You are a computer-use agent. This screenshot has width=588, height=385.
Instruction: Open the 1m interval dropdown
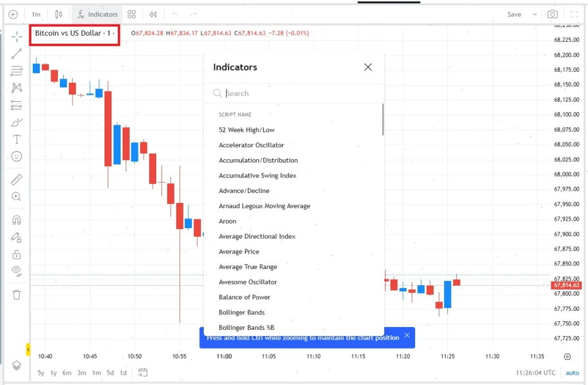36,14
